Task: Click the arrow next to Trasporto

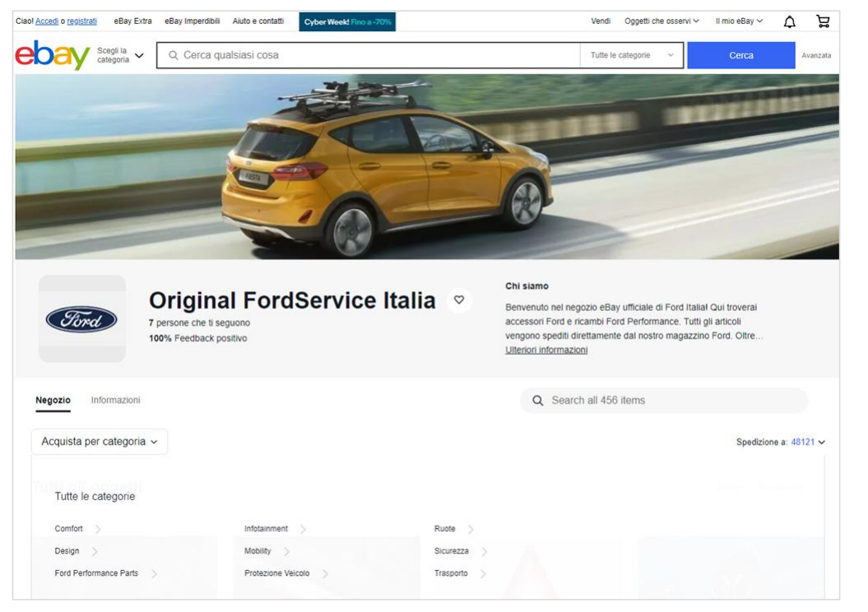Action: [483, 574]
